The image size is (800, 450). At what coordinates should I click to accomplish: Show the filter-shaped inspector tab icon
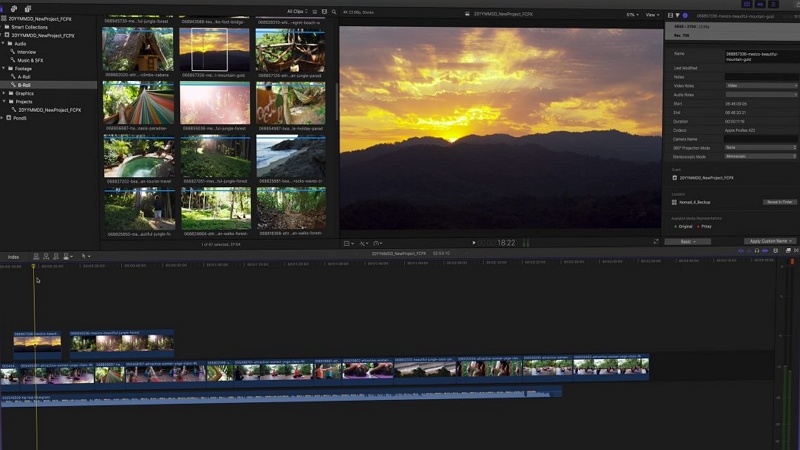[x=678, y=16]
